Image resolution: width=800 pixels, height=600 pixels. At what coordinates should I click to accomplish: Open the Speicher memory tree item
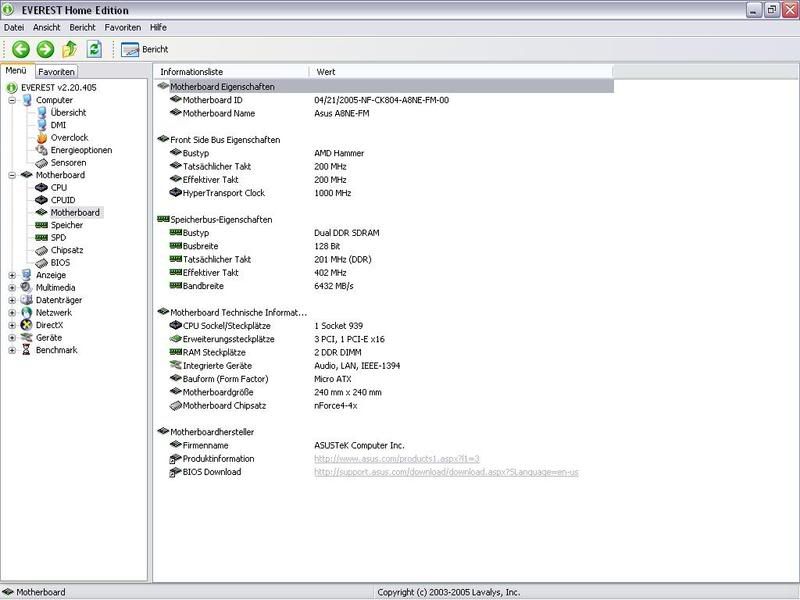click(66, 225)
